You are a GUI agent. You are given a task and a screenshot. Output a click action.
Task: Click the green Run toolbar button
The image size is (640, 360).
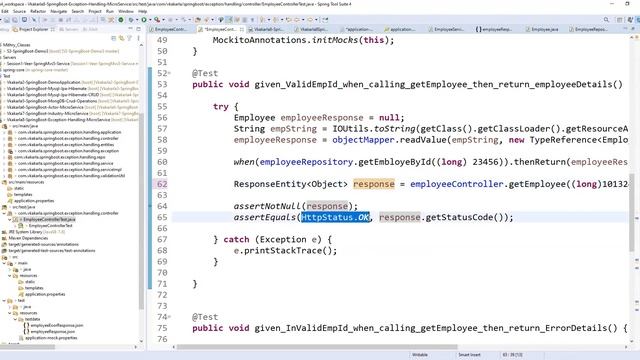(144, 20)
